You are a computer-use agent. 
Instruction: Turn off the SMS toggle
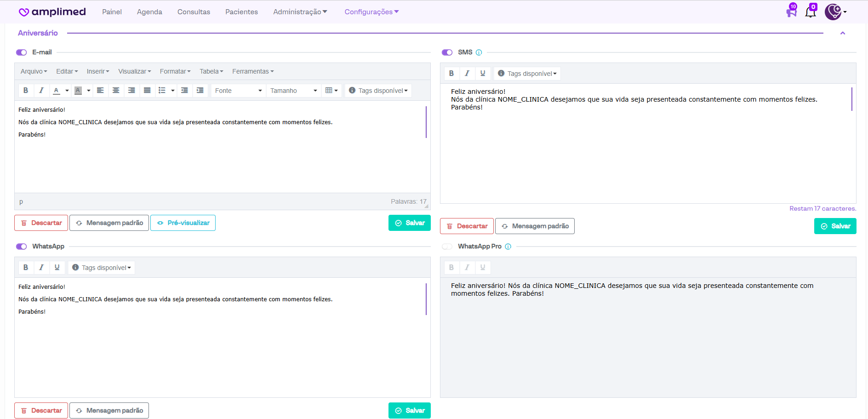pos(447,52)
